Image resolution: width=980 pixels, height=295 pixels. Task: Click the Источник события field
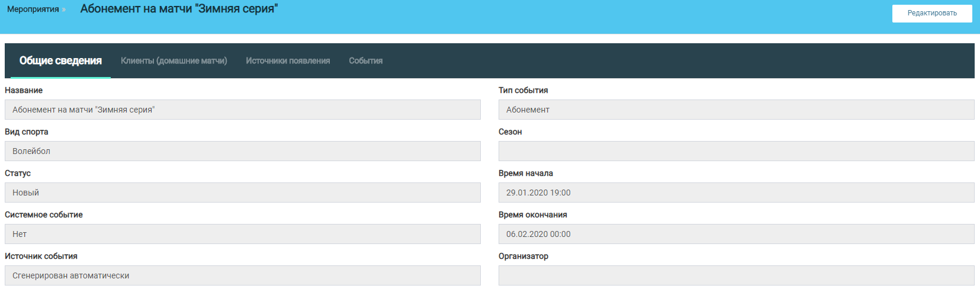tap(243, 275)
